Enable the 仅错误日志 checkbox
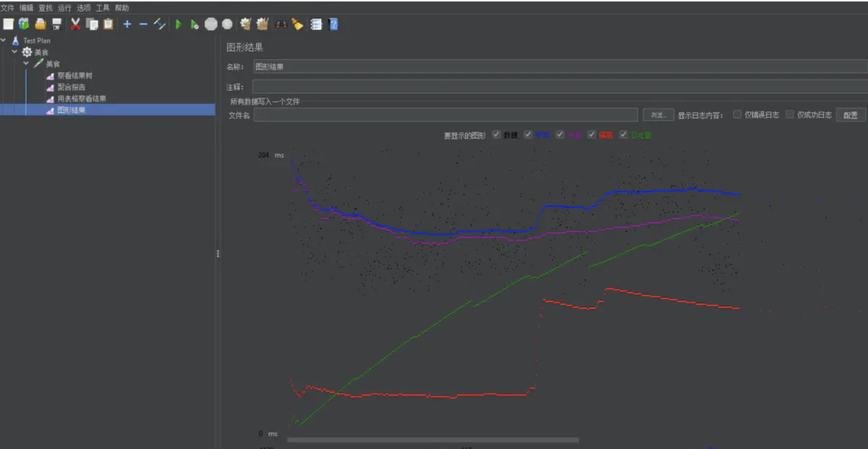868x449 pixels. point(737,115)
